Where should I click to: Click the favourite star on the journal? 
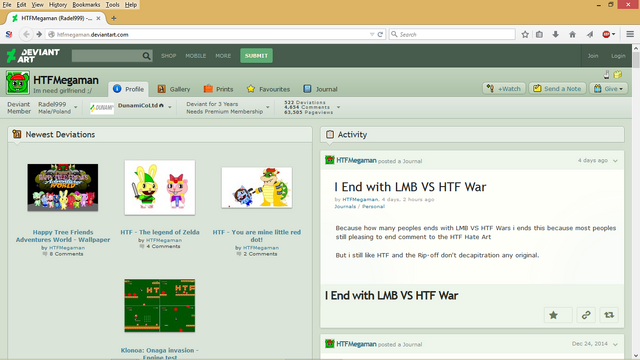[x=553, y=315]
